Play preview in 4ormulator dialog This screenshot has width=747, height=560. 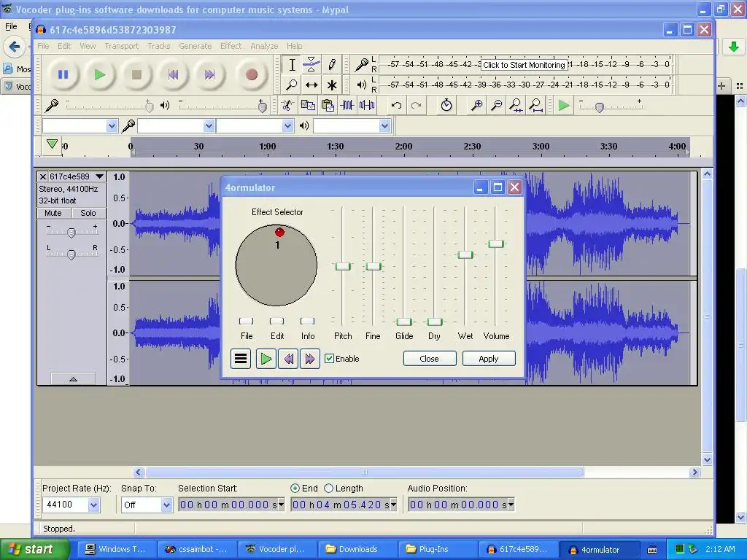266,359
